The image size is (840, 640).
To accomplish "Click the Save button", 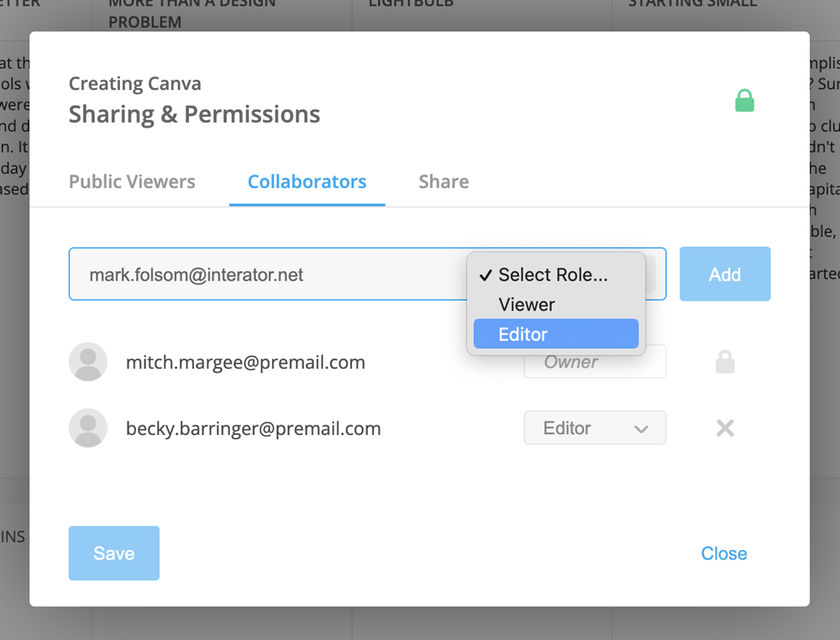I will click(113, 553).
